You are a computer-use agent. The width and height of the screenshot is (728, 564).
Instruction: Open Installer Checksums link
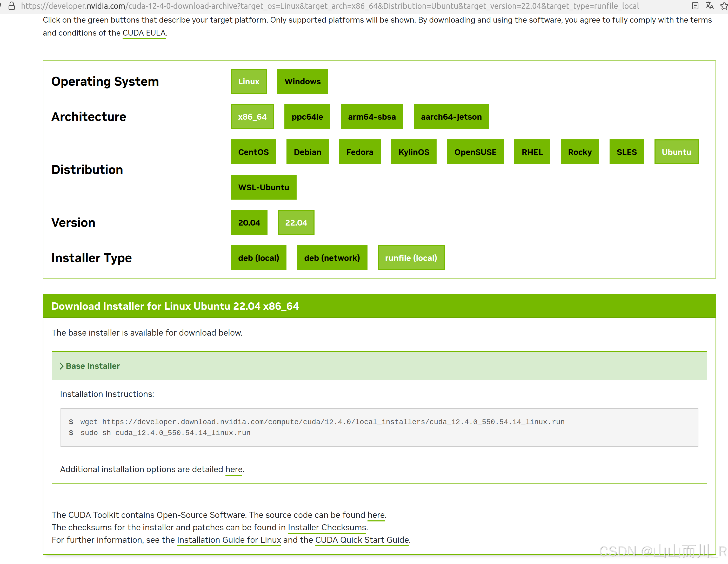coord(327,528)
